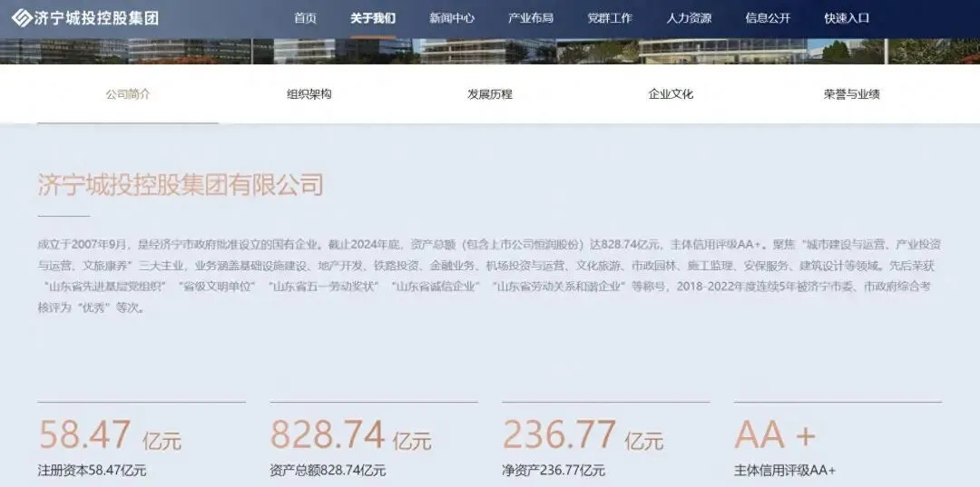Open the 快速入口 menu
The height and width of the screenshot is (487, 980).
click(x=847, y=18)
